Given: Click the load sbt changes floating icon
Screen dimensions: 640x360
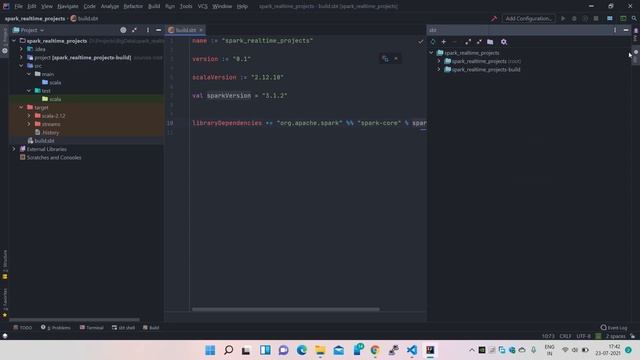Looking at the screenshot, I should (x=385, y=59).
